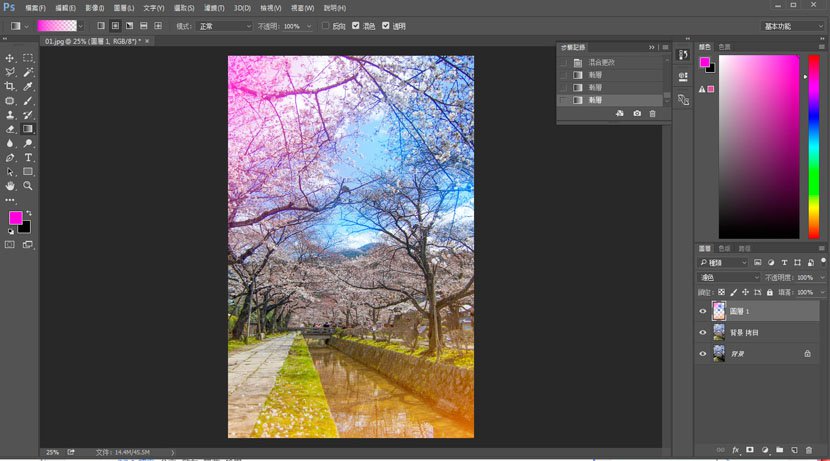This screenshot has height=461, width=830.
Task: Delete current history state via trash icon
Action: [652, 113]
